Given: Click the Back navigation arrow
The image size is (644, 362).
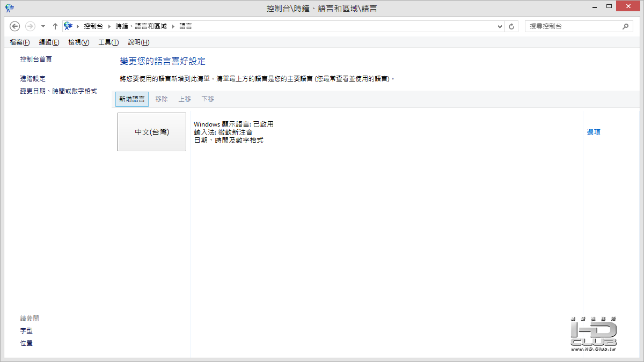Looking at the screenshot, I should pyautogui.click(x=15, y=26).
